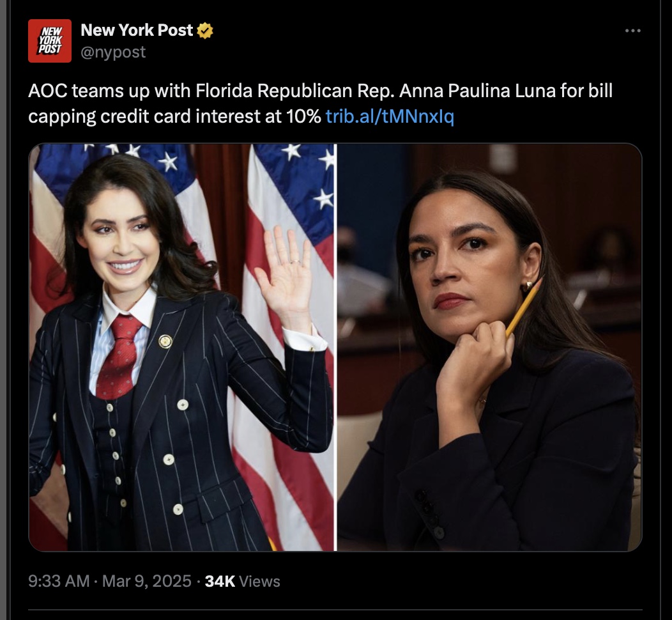Image resolution: width=672 pixels, height=620 pixels.
Task: Click the Views label beside 34K
Action: coord(259,582)
